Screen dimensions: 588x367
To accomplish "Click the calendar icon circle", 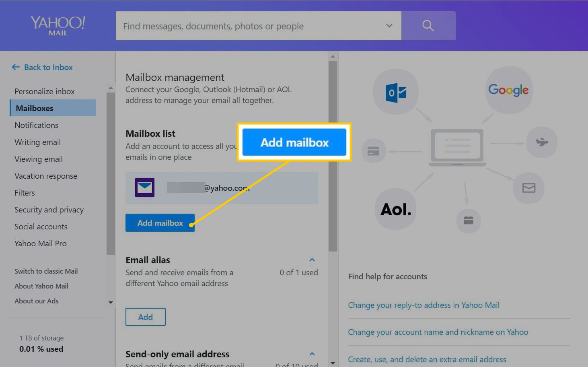I will coord(469,221).
